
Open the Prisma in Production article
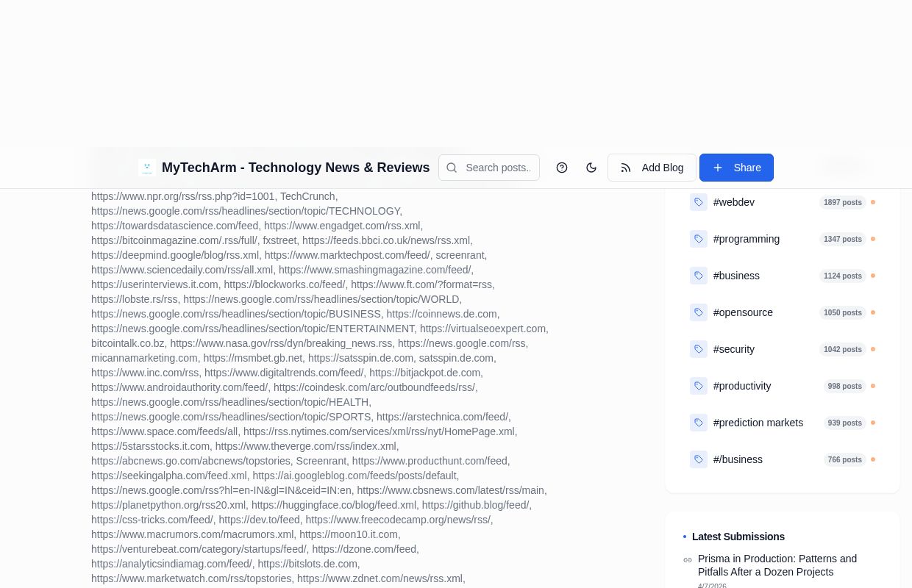(777, 565)
